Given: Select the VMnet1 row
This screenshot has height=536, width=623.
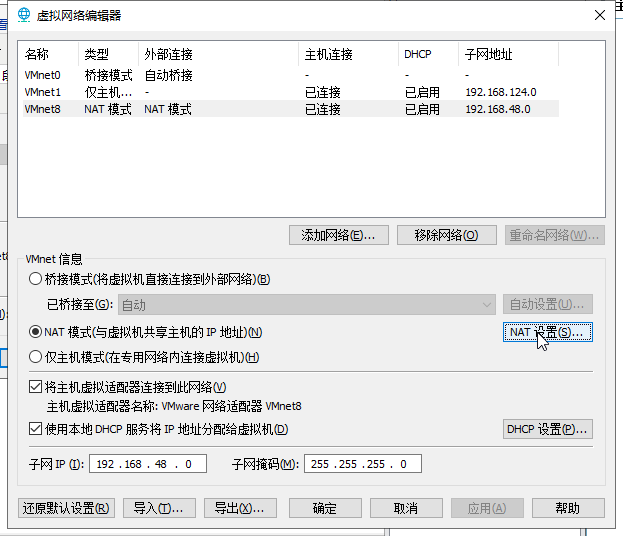Looking at the screenshot, I should point(291,92).
